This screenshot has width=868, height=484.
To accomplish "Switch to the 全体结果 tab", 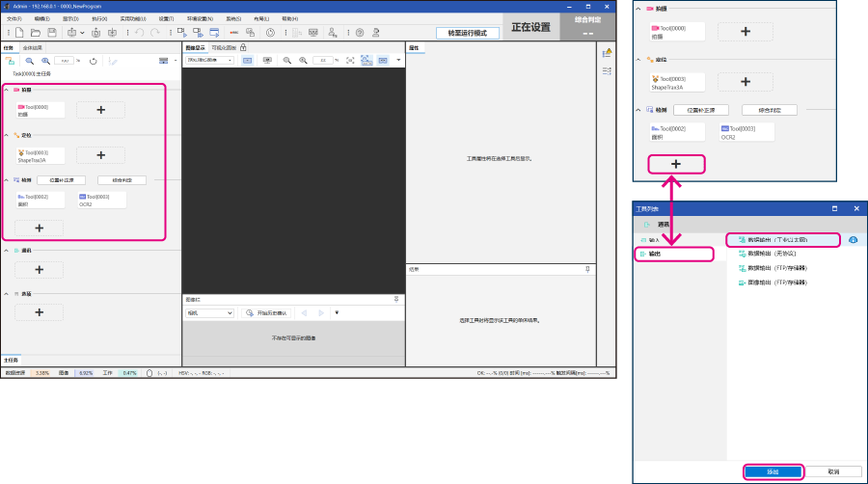I will [x=33, y=47].
